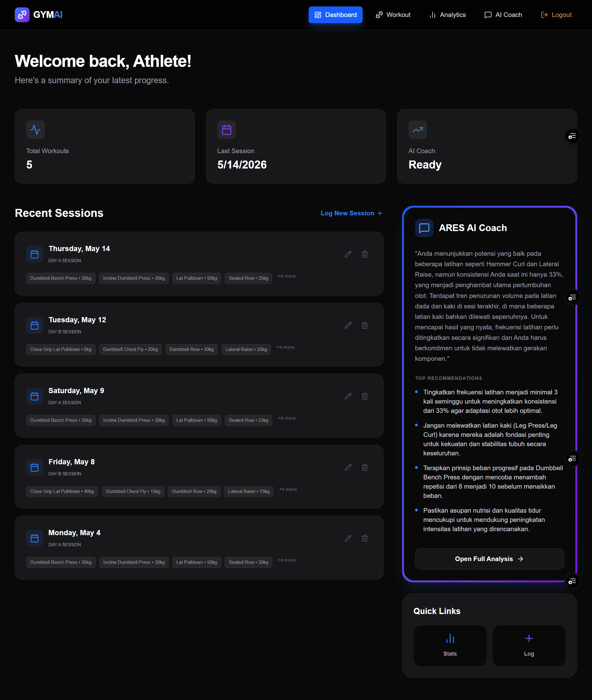Click the Close Grip Lat Pulldown • 0kg tag
Image resolution: width=592 pixels, height=700 pixels.
tap(61, 349)
